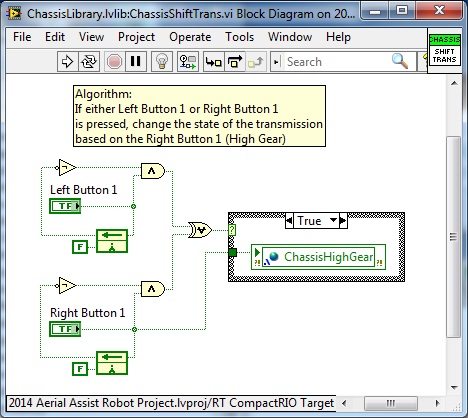
Task: Toggle Retain Wire Values button
Action: (x=188, y=61)
